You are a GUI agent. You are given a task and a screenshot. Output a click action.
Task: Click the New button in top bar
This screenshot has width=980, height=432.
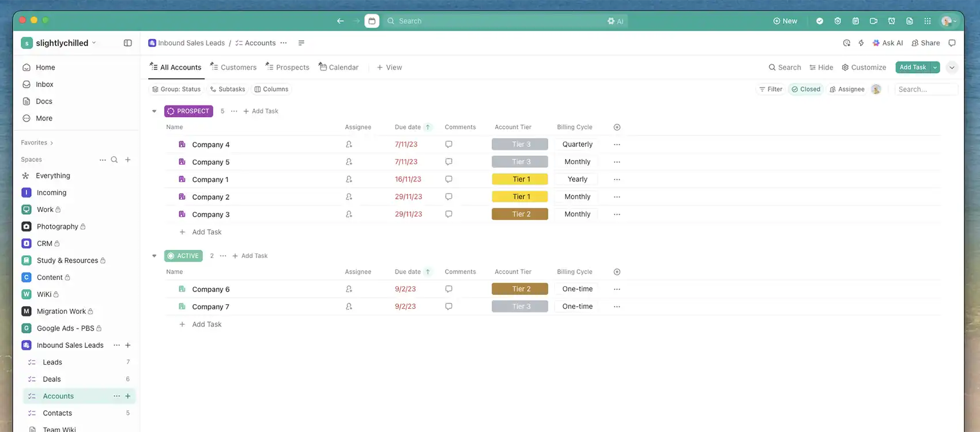(785, 21)
